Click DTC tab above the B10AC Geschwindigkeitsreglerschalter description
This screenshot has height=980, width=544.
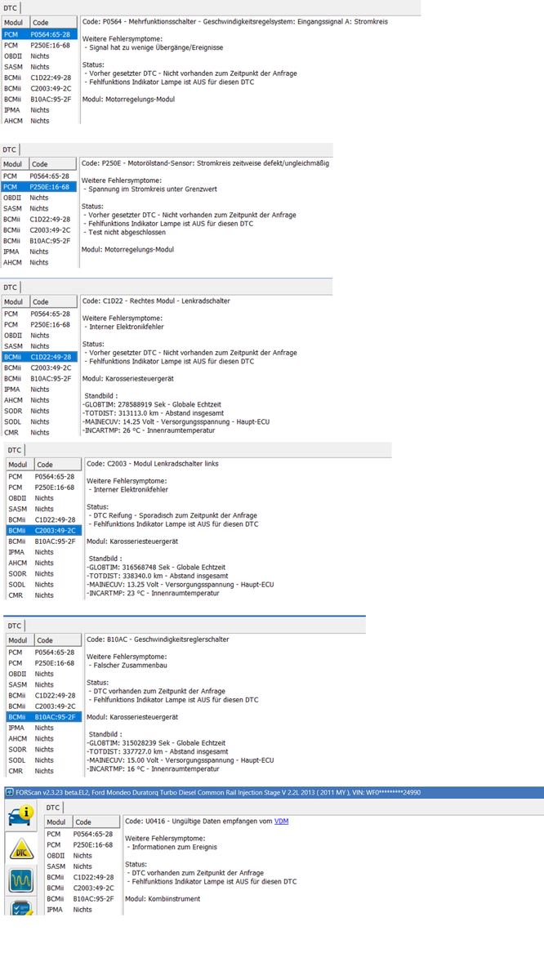point(15,626)
